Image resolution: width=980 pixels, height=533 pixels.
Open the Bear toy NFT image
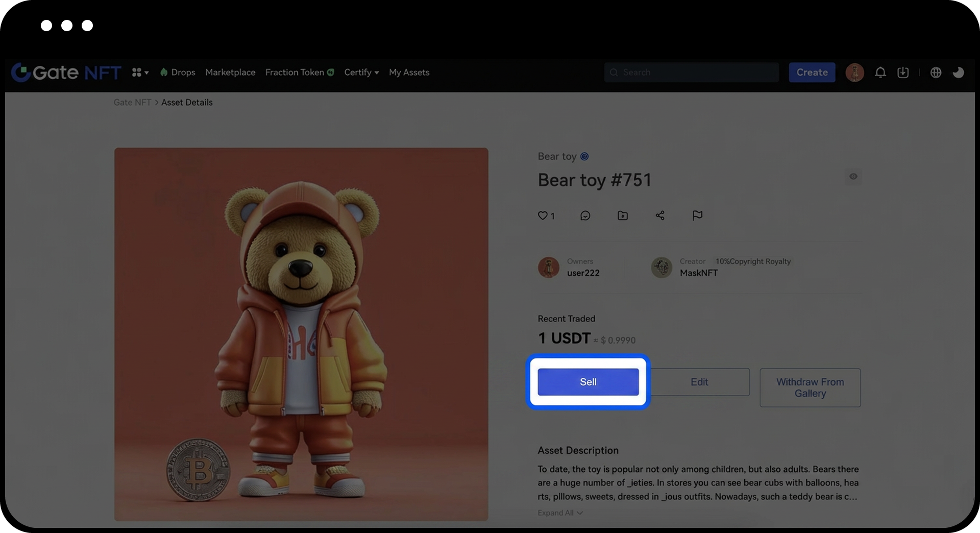(x=301, y=334)
